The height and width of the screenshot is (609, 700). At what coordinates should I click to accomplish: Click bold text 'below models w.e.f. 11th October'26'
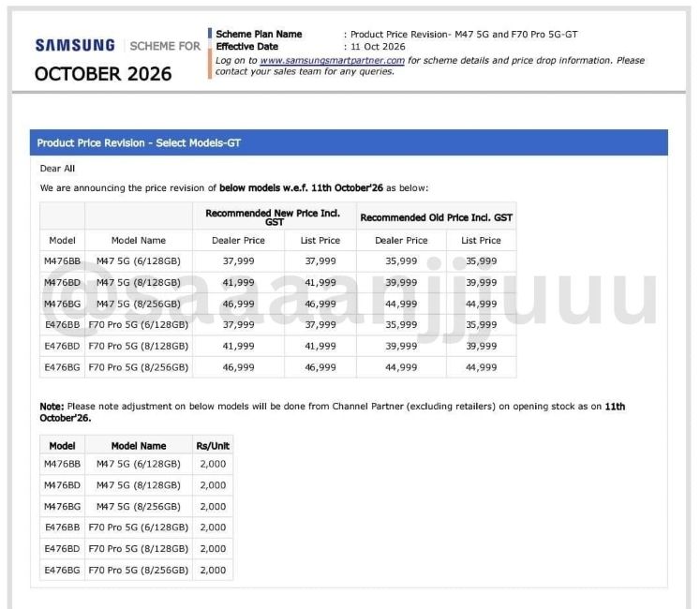[302, 188]
